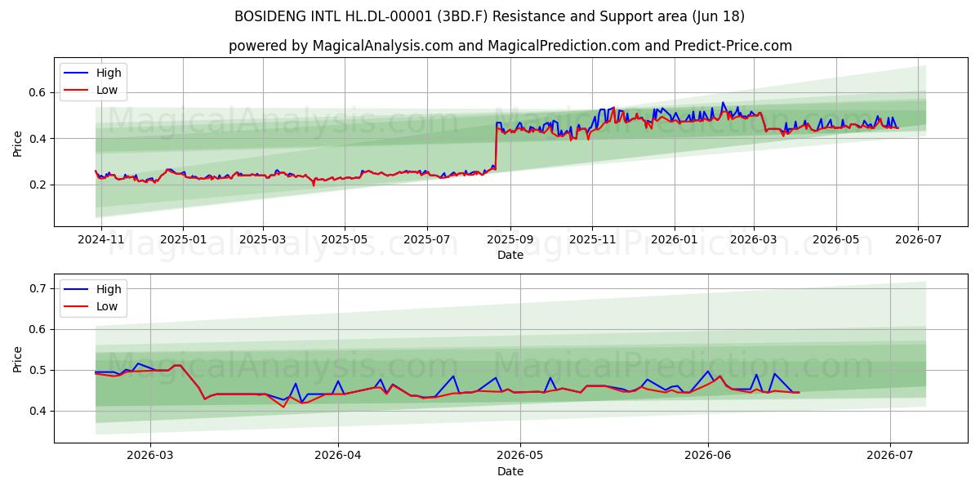Click the bottom chart x-axis label 2026-07
This screenshot has width=980, height=490.
point(889,457)
